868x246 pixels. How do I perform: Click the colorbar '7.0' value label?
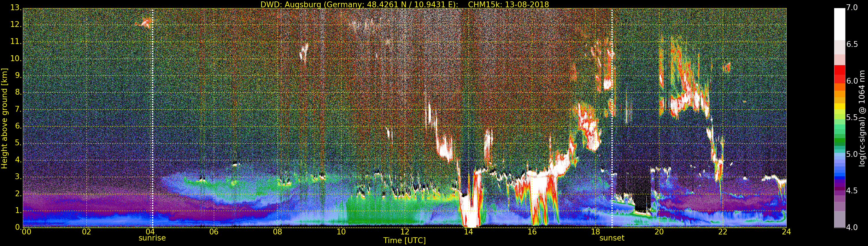pyautogui.click(x=852, y=8)
